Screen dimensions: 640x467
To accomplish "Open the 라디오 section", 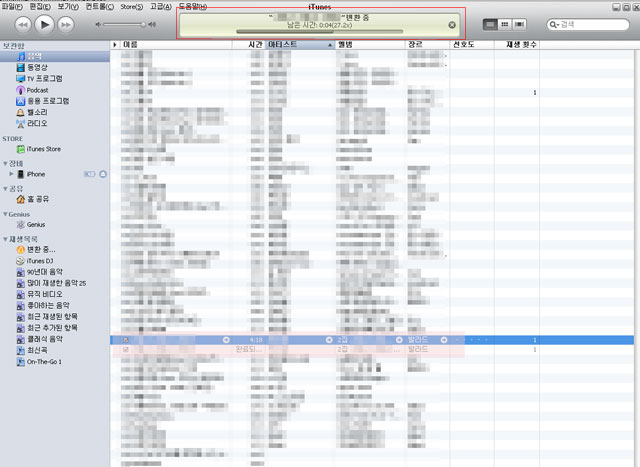I will click(x=32, y=123).
